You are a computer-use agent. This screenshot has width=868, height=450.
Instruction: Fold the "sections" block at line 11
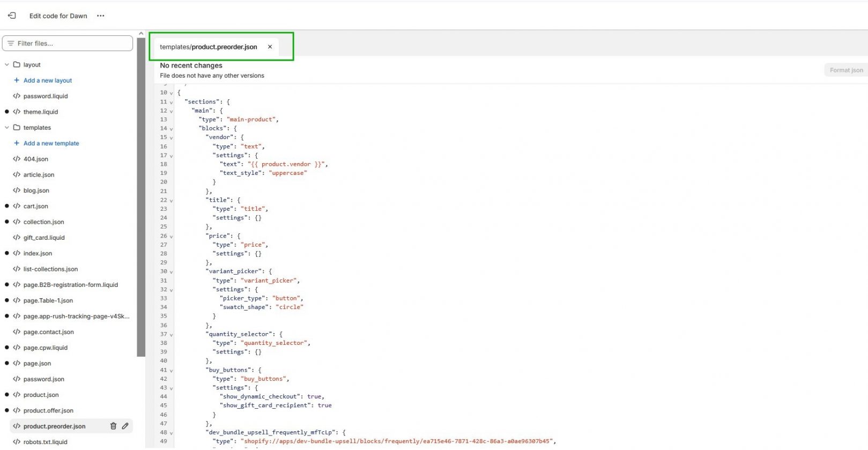tap(171, 102)
